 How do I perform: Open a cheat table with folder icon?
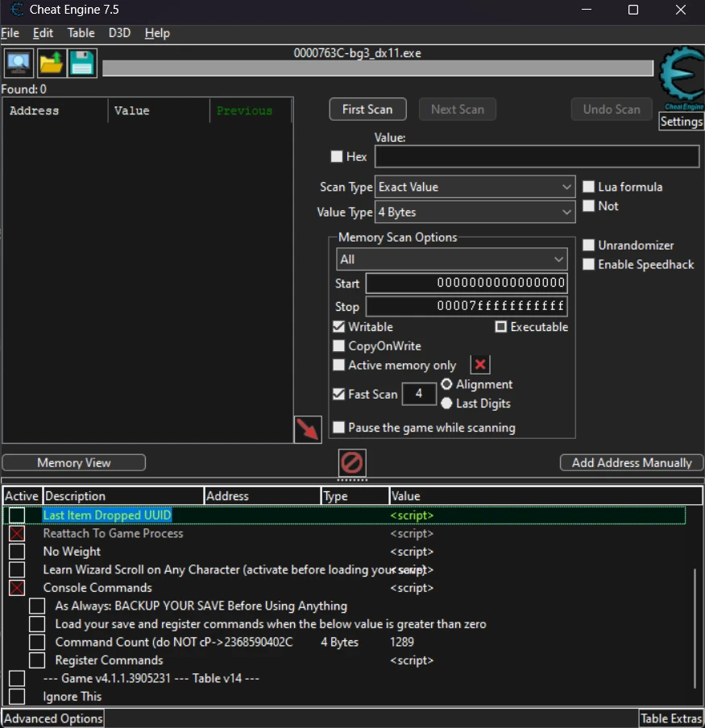51,63
